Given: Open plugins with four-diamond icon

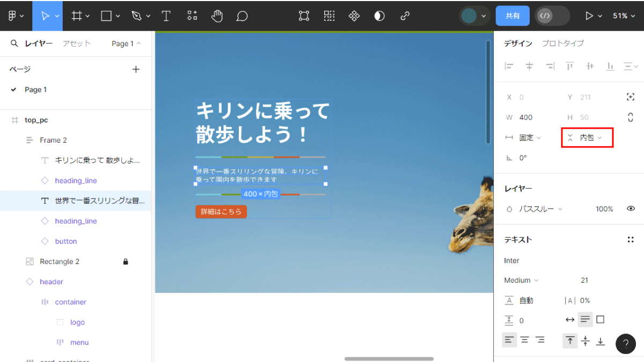Looking at the screenshot, I should (354, 16).
